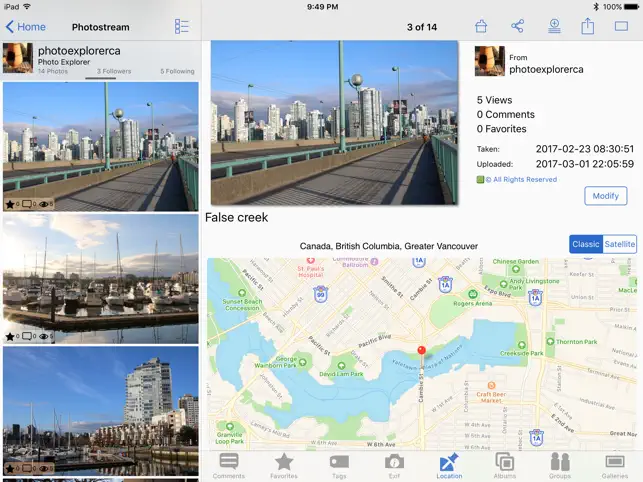The width and height of the screenshot is (643, 482).
Task: Toggle the photostream list view icon
Action: tap(181, 27)
